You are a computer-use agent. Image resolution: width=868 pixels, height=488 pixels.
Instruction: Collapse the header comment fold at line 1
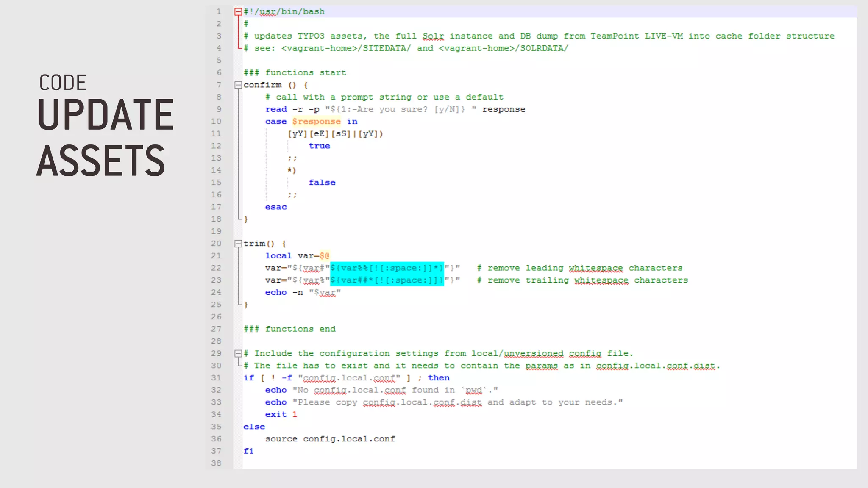pos(238,12)
